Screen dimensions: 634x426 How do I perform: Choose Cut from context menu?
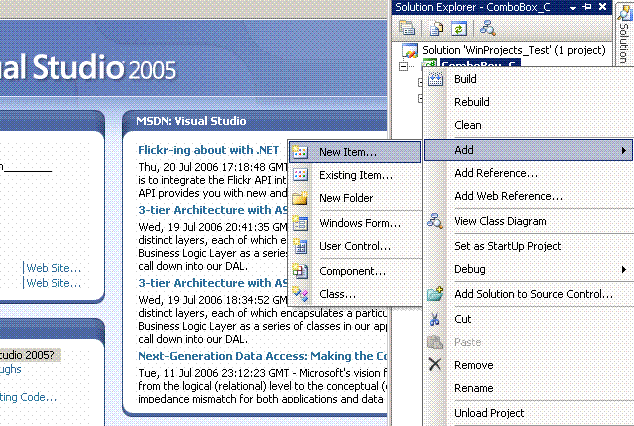(x=528, y=319)
